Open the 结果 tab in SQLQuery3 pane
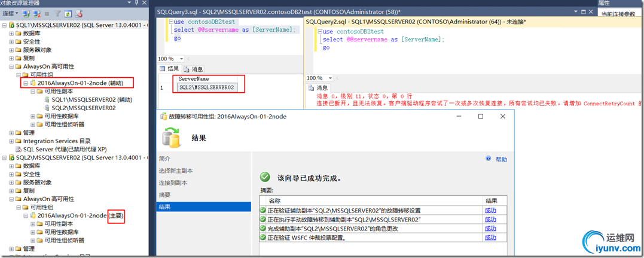The image size is (644, 258). click(169, 69)
